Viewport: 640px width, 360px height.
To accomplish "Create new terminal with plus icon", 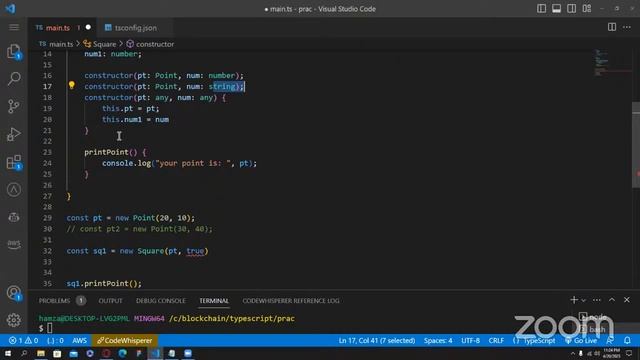I will pyautogui.click(x=573, y=300).
